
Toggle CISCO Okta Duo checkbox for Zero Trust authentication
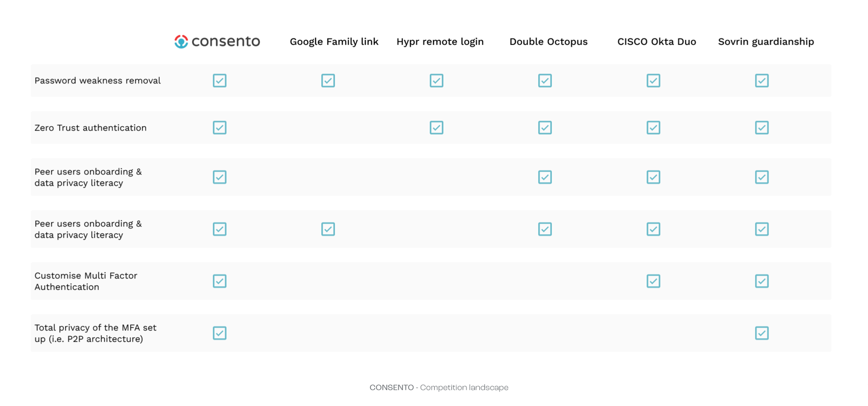pyautogui.click(x=654, y=127)
